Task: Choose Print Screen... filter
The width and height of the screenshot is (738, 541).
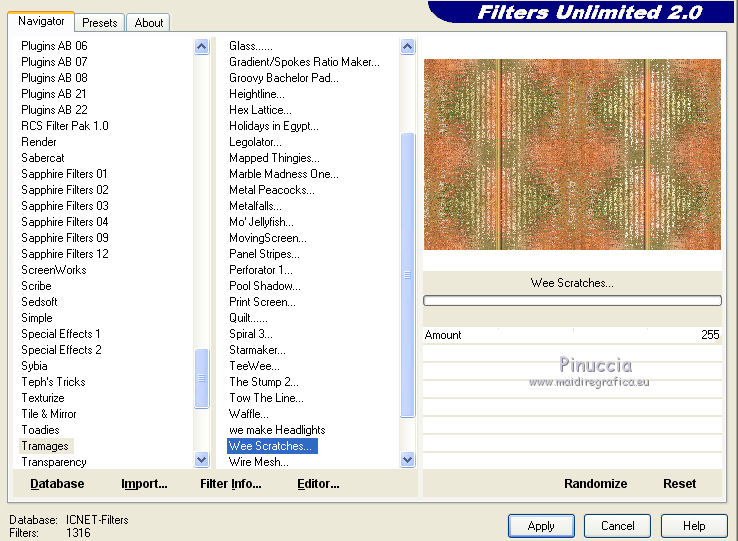Action: click(262, 302)
